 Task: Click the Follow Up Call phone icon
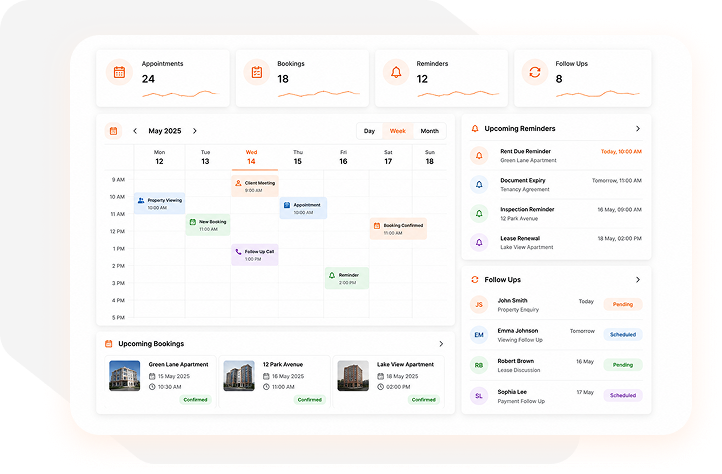tap(238, 252)
